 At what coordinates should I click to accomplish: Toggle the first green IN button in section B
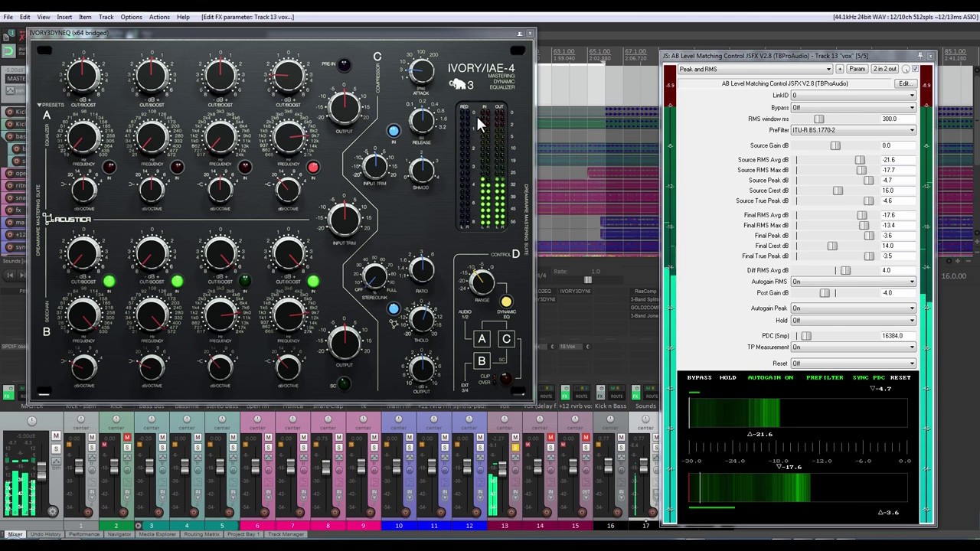click(109, 282)
